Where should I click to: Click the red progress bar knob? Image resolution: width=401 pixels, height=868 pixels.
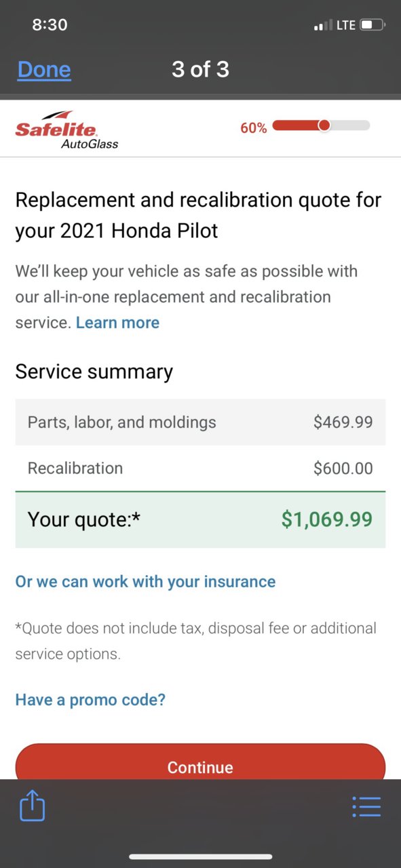tap(324, 125)
